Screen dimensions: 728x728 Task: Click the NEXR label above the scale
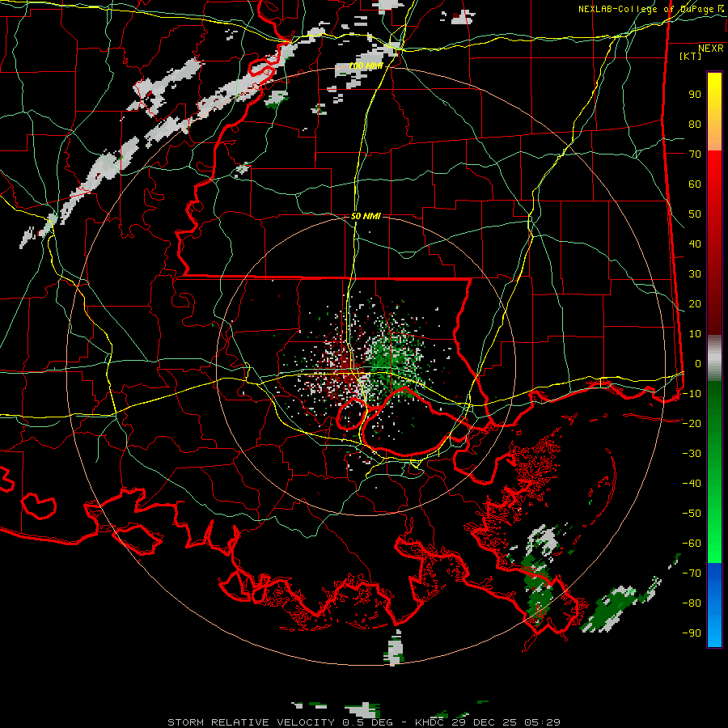pos(710,49)
